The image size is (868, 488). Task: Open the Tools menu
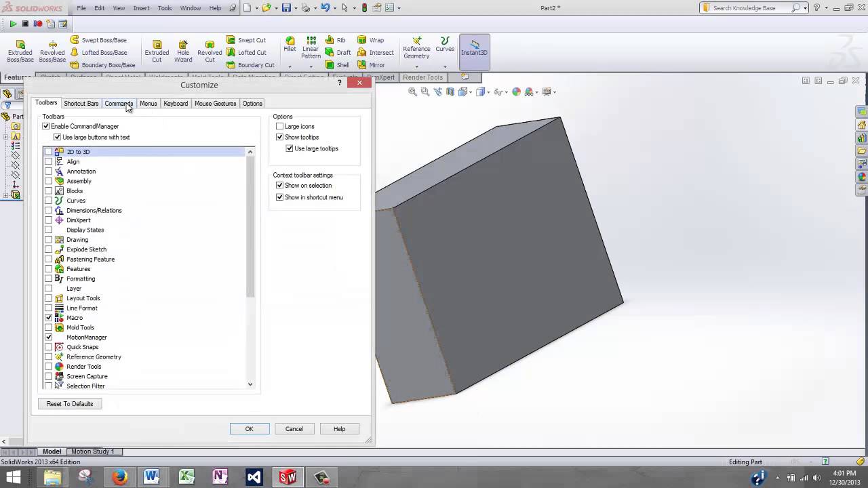[165, 8]
